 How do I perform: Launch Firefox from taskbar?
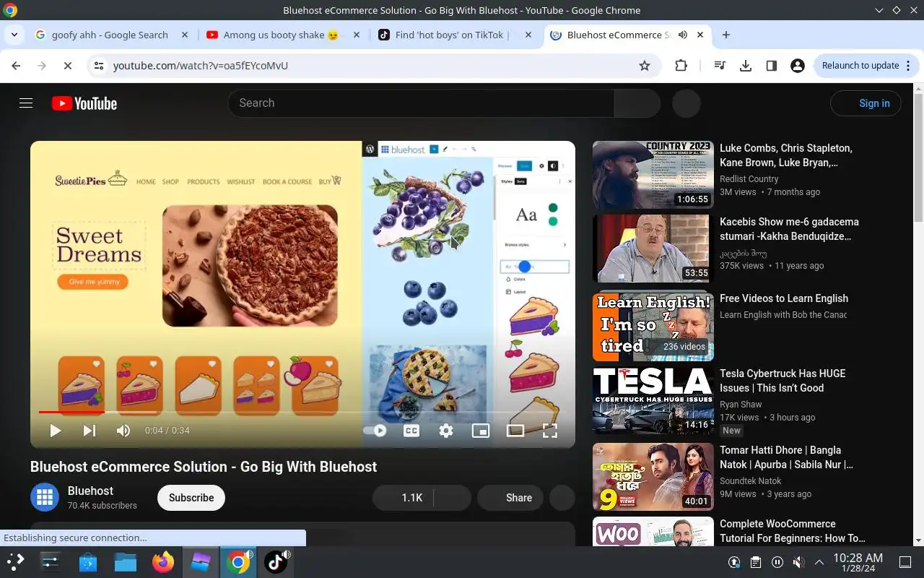(163, 561)
